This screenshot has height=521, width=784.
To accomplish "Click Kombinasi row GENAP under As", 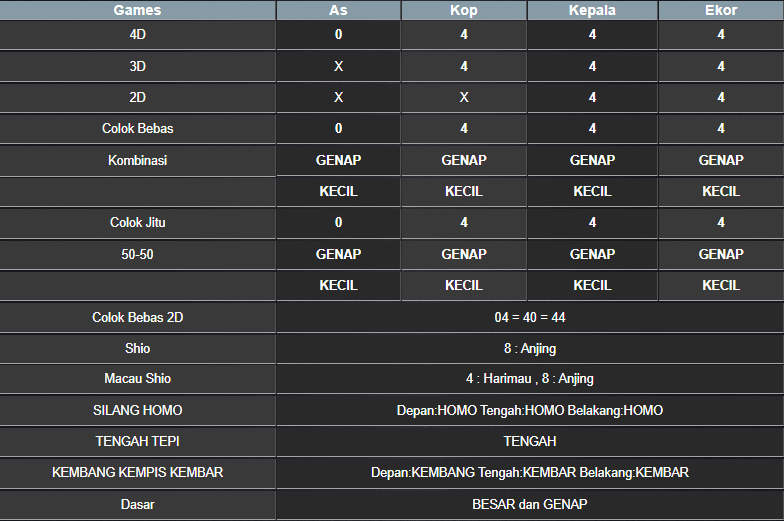I will point(338,160).
